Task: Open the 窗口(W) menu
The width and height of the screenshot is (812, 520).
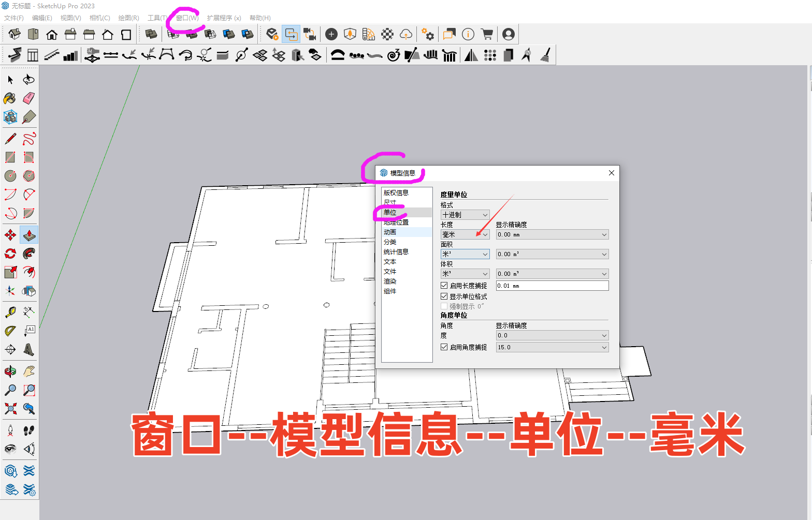Action: [x=187, y=18]
